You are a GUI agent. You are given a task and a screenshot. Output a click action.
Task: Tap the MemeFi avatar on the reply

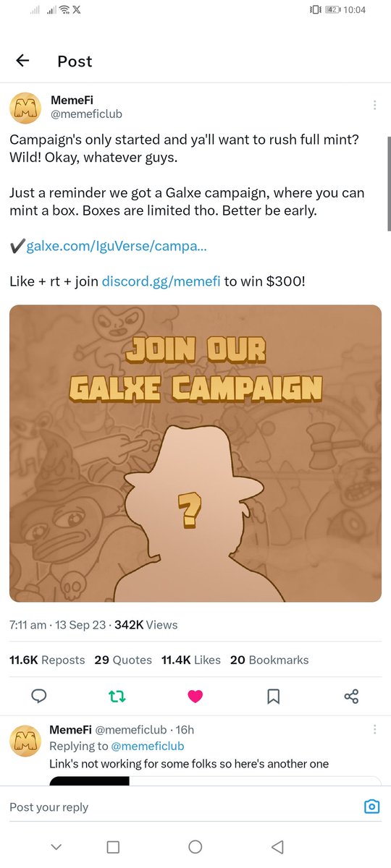click(x=25, y=740)
